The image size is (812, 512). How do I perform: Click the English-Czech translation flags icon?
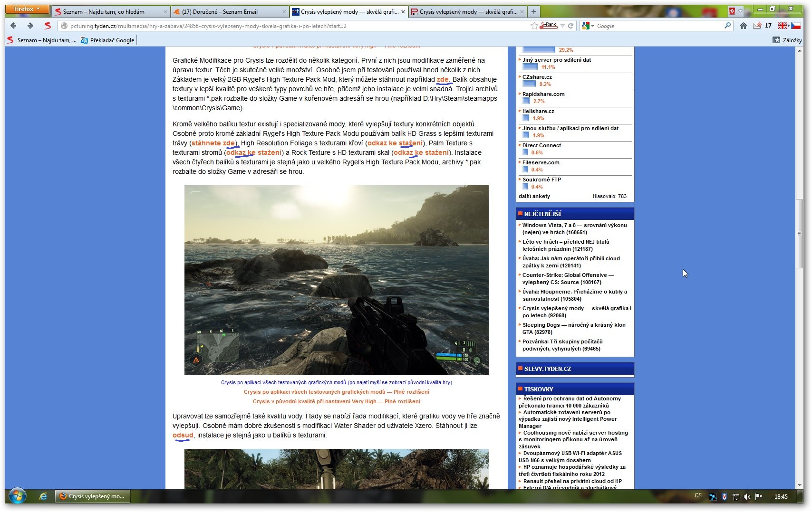[x=789, y=26]
